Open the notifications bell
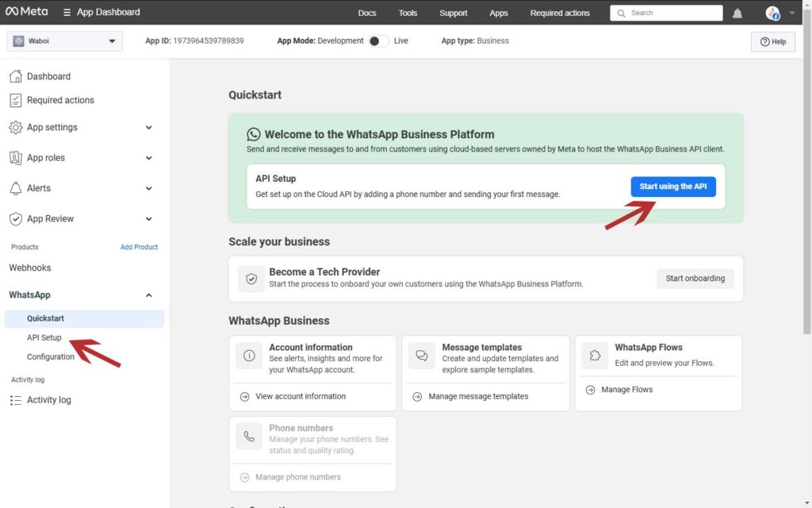 point(737,13)
